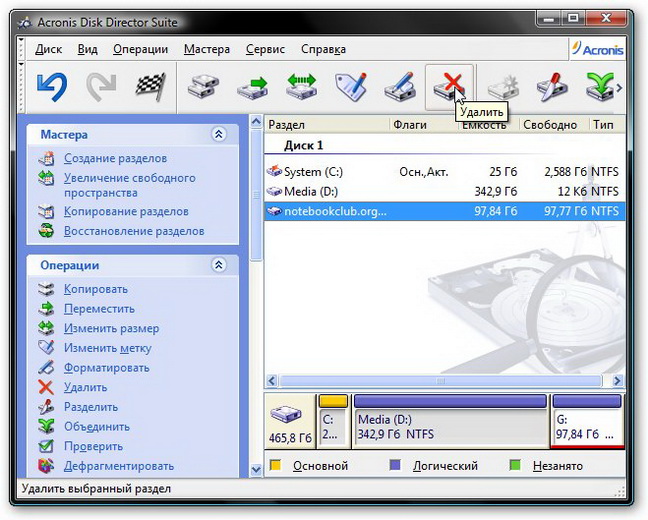Click the yellow Основной legend swatch
648x520 pixels.
point(275,465)
